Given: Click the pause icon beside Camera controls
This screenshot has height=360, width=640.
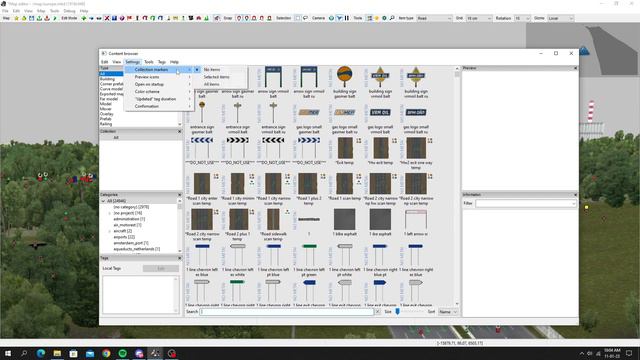Looking at the screenshot, I should (347, 18).
